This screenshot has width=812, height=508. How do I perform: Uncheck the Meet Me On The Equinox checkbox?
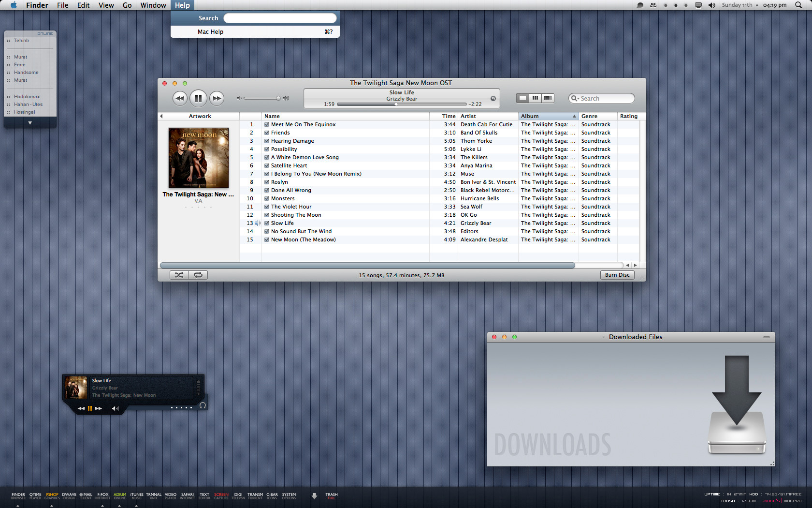266,124
